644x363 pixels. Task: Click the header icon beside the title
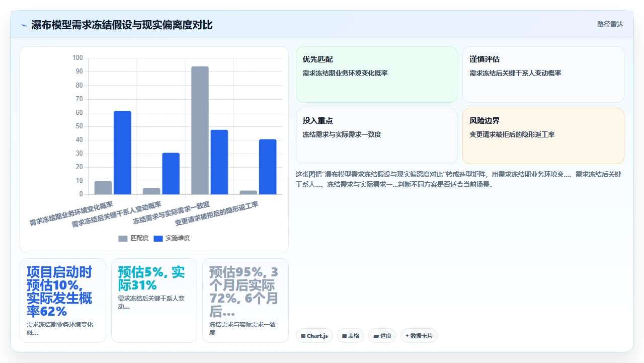click(24, 25)
